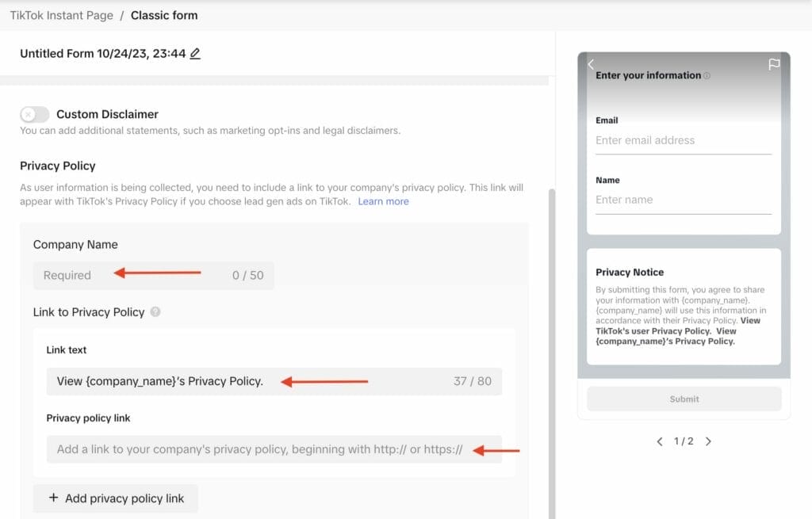The width and height of the screenshot is (812, 519).
Task: Click the flag icon in the preview
Action: click(x=774, y=64)
